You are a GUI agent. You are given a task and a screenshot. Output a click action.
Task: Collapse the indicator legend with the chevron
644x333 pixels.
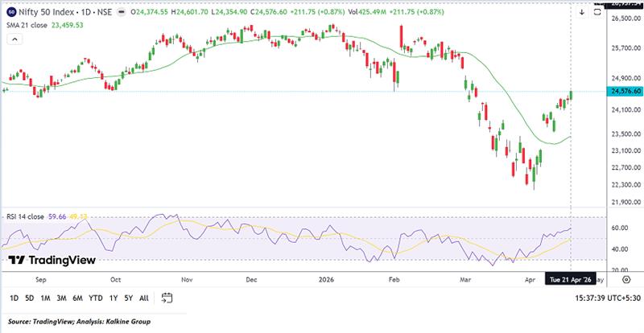[14, 40]
